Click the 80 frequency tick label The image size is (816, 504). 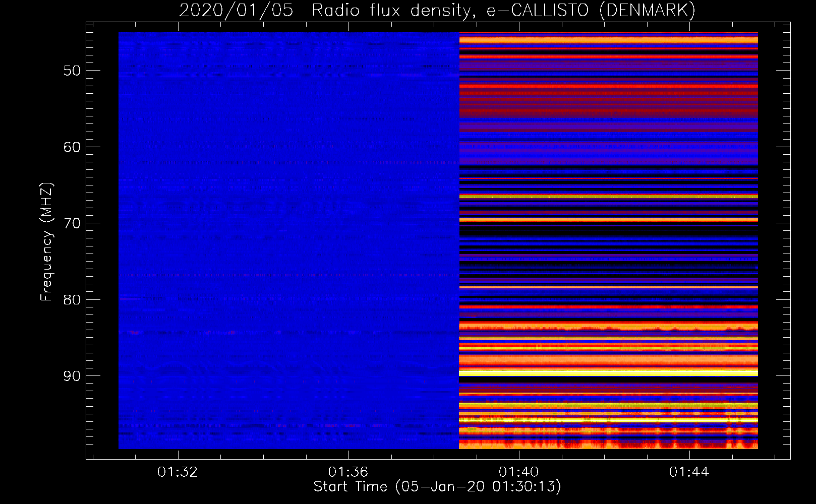pos(72,300)
